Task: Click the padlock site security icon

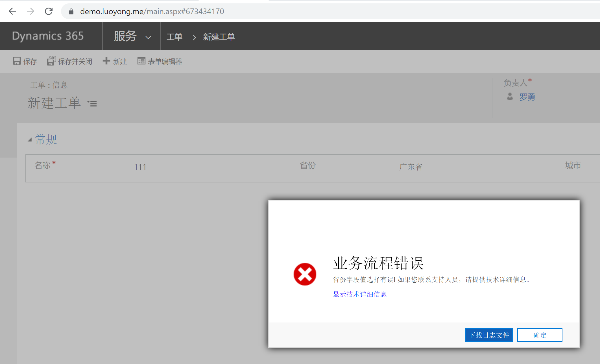Action: tap(71, 12)
